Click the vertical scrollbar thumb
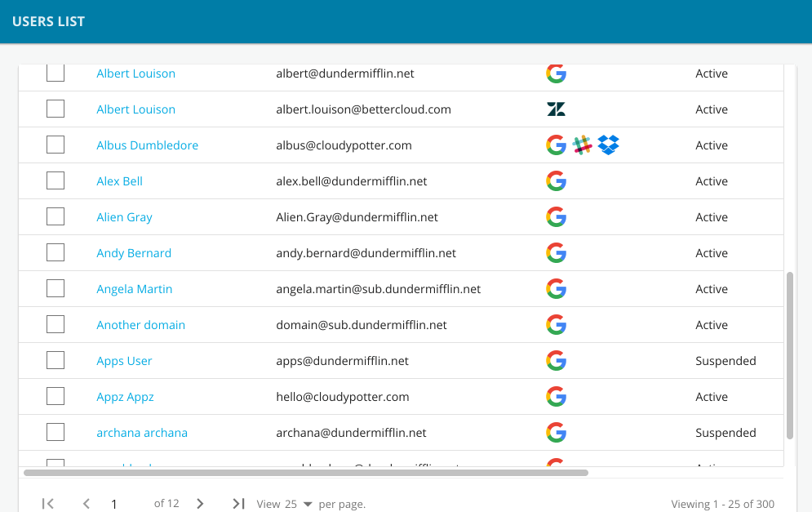 (x=790, y=355)
